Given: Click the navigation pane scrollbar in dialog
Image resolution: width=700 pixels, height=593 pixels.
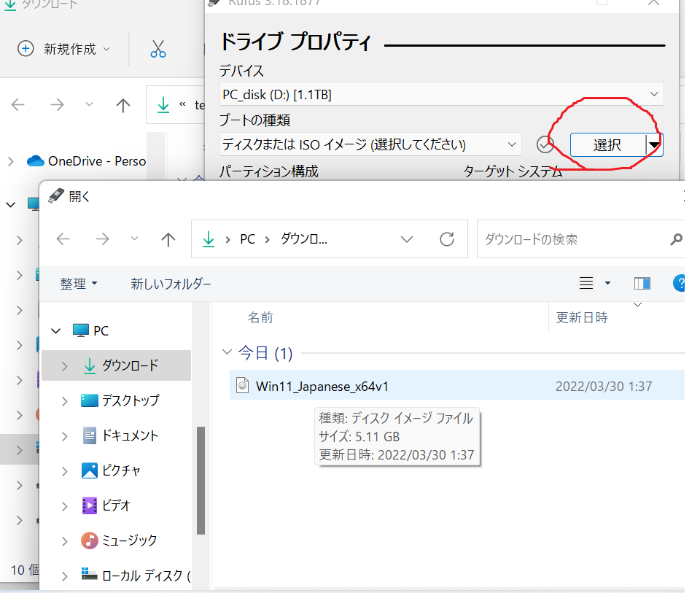Looking at the screenshot, I should (201, 481).
